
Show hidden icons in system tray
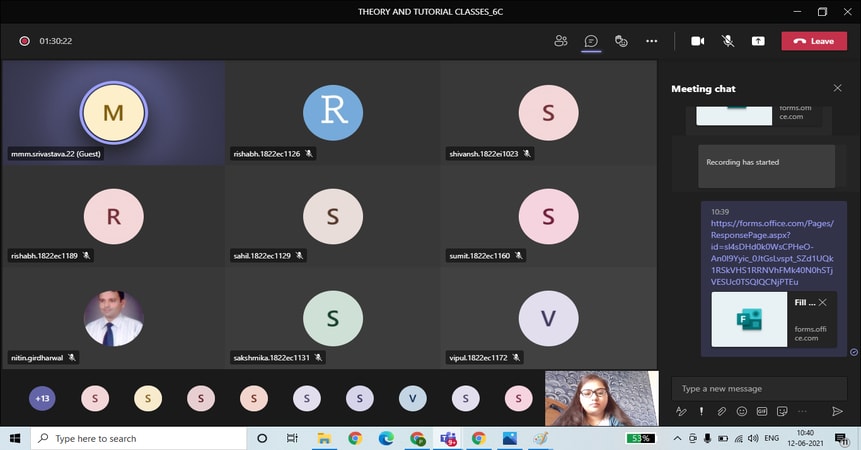coord(677,439)
